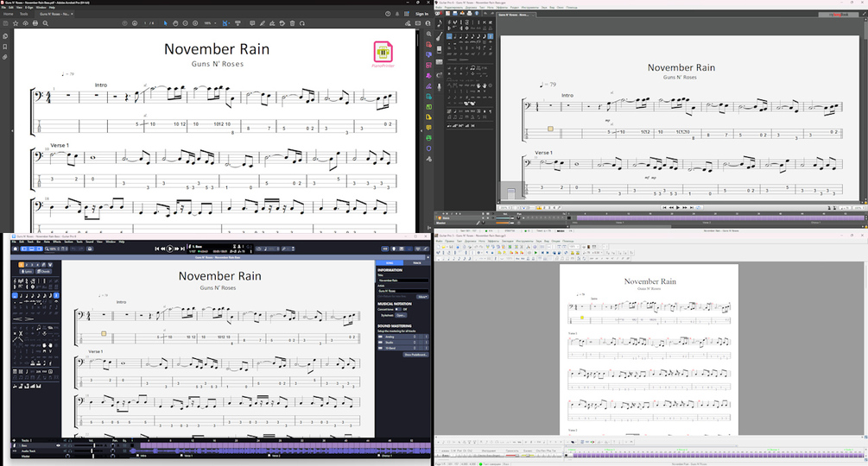Image resolution: width=868 pixels, height=466 pixels.
Task: Click the mySongBook button in Guitar Pro 6
Action: (839, 15)
